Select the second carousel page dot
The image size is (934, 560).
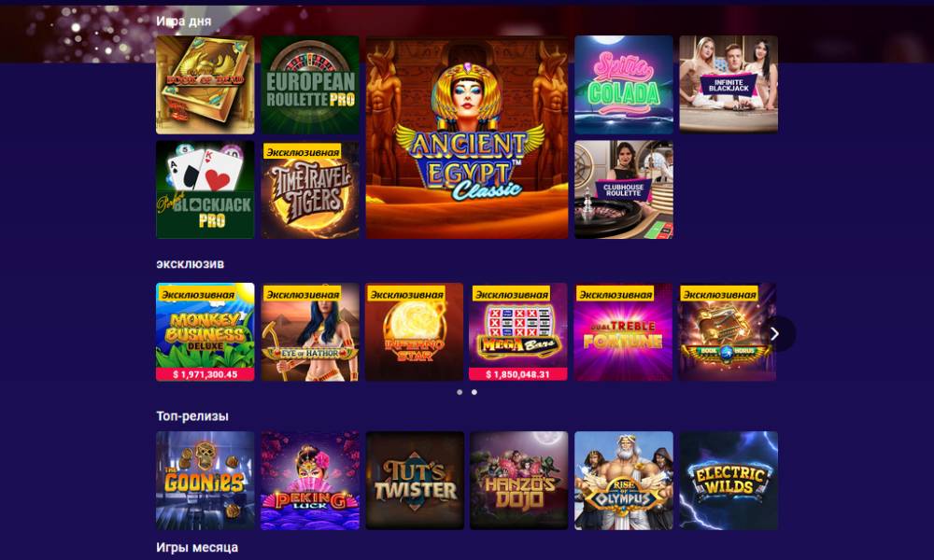coord(474,392)
